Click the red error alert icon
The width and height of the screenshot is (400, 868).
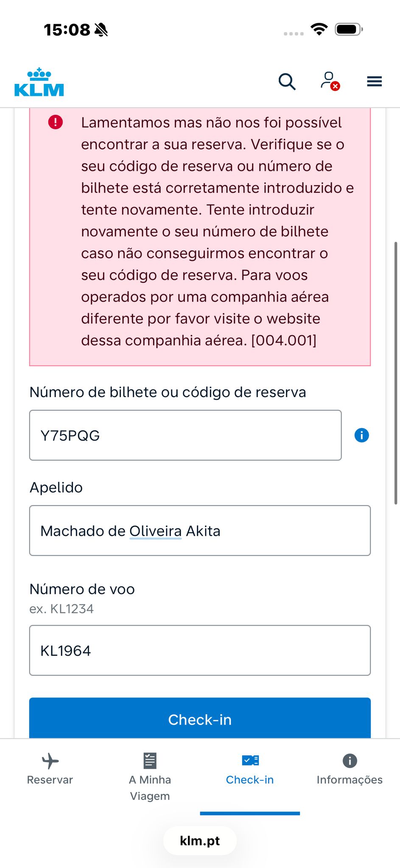click(56, 122)
